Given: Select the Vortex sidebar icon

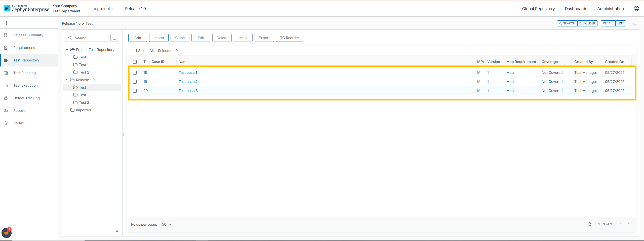Looking at the screenshot, I should 6,123.
